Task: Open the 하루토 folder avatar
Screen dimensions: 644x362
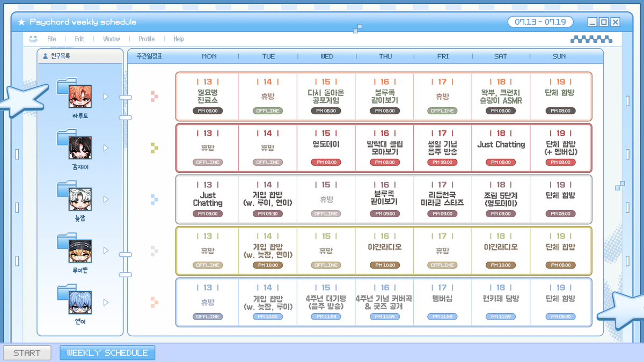Action: [80, 97]
